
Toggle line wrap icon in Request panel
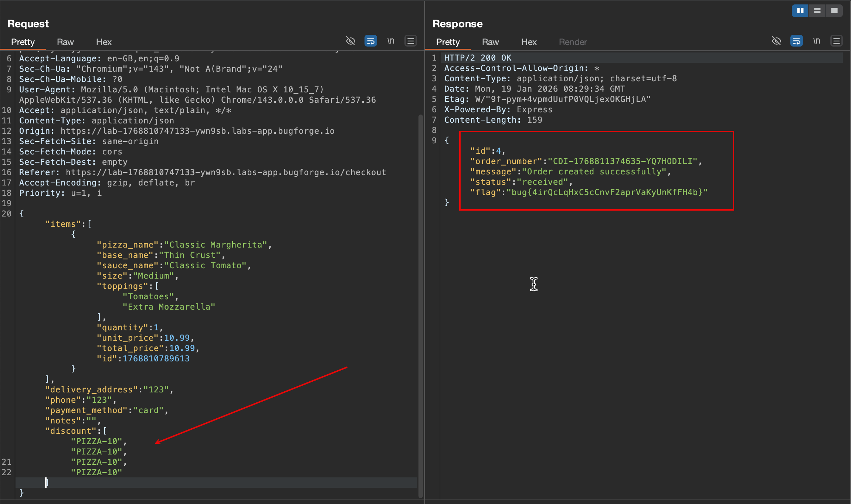[370, 41]
